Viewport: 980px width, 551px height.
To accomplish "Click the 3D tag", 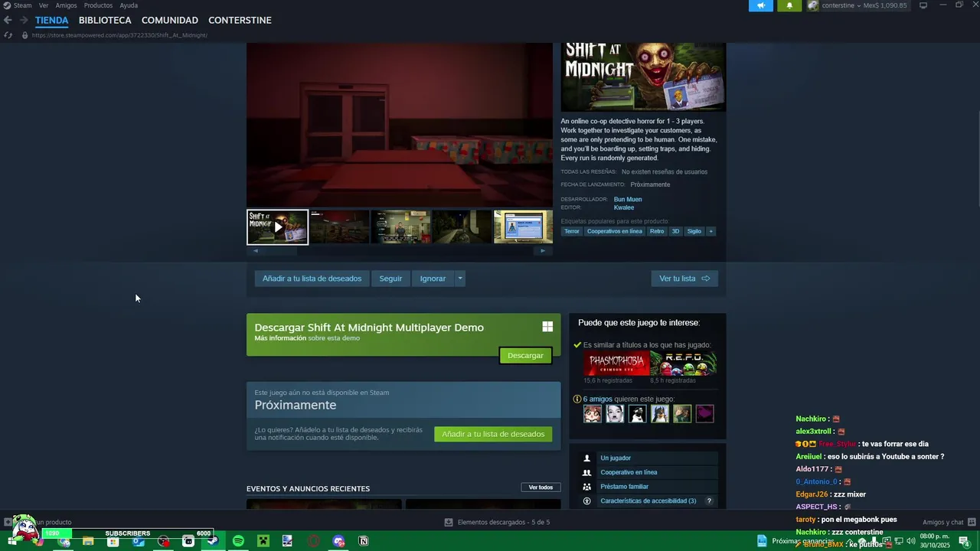I will click(x=675, y=231).
